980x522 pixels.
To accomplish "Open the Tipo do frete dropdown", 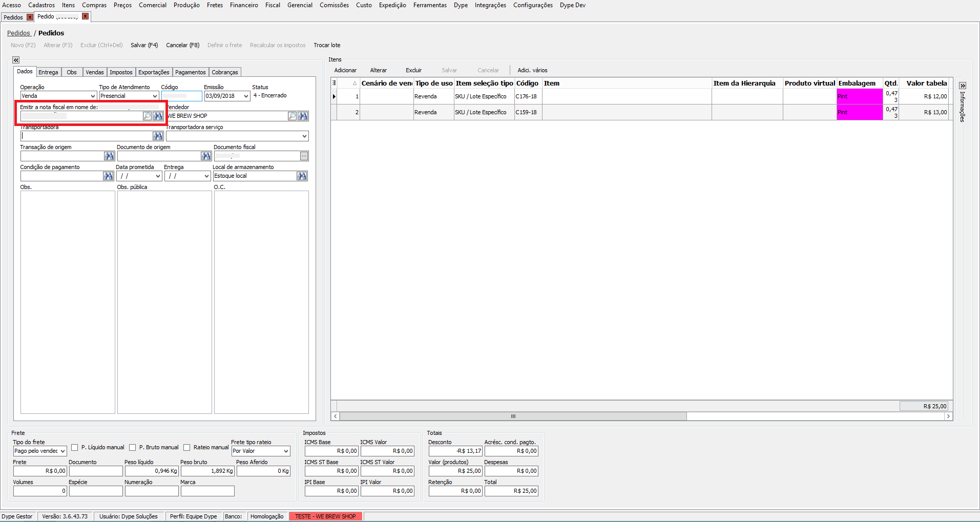I will pos(62,451).
